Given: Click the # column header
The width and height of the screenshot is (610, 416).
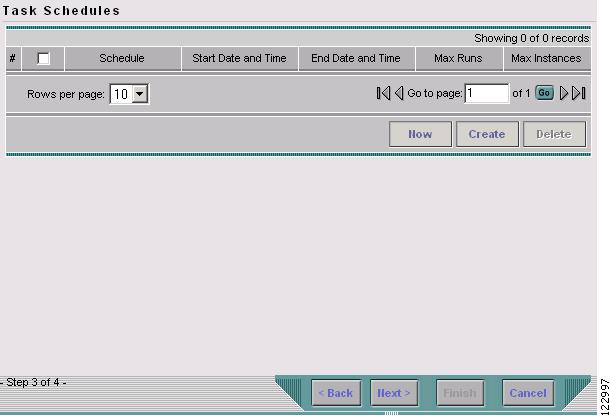Looking at the screenshot, I should [13, 58].
